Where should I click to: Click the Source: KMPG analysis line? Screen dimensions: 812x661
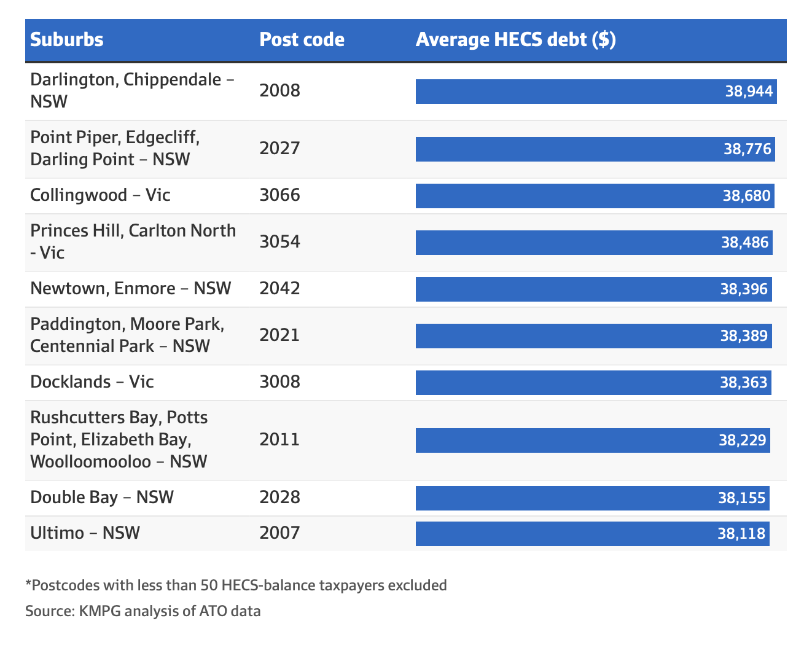point(143,611)
